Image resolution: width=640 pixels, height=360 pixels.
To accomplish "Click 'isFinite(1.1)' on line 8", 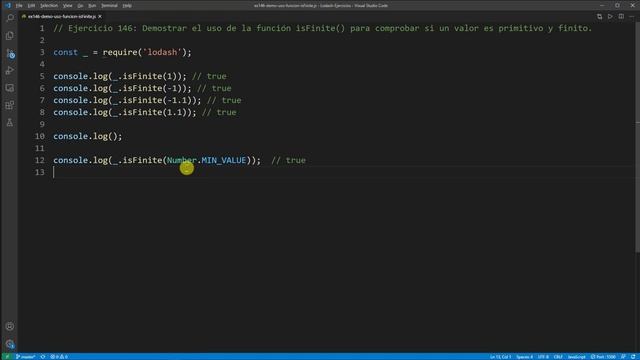I will point(155,112).
